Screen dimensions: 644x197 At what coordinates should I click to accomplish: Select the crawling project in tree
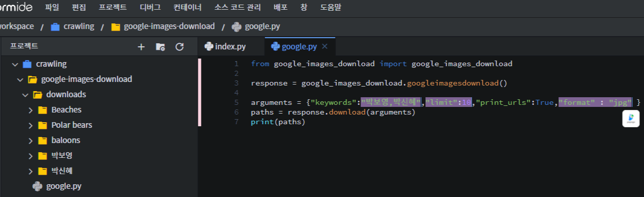[x=51, y=64]
